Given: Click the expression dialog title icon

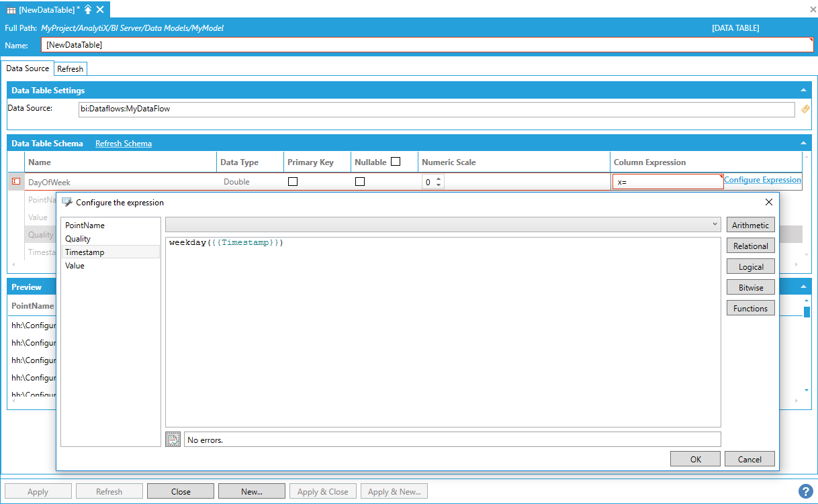Looking at the screenshot, I should point(67,202).
